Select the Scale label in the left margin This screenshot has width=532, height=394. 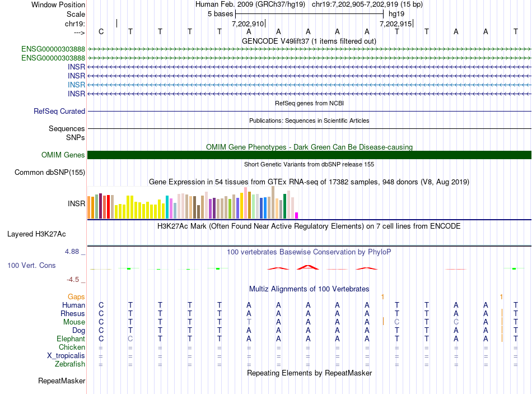[76, 14]
